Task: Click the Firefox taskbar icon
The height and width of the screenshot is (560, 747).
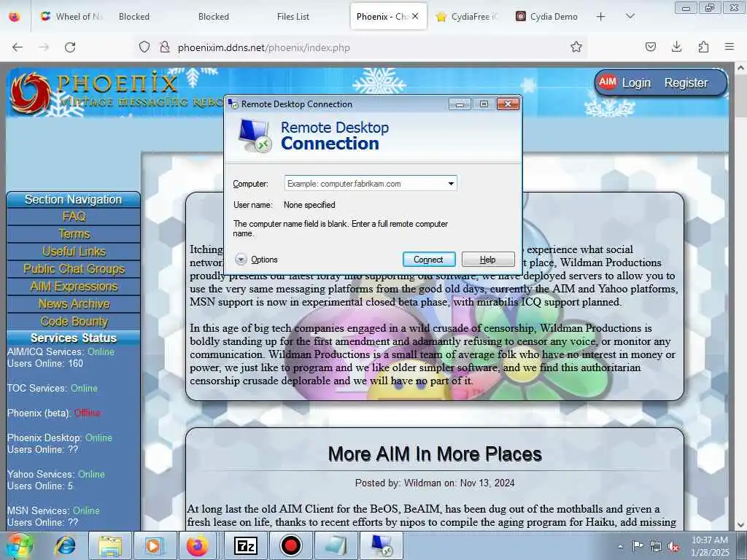Action: click(197, 545)
